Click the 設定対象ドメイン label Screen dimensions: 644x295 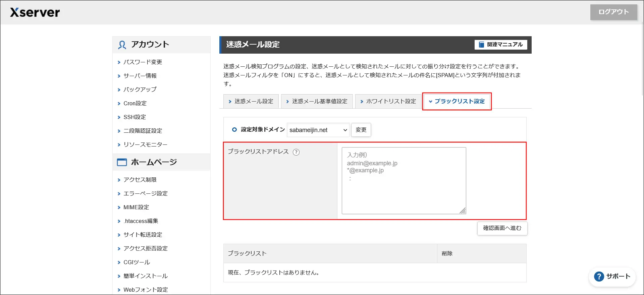point(263,129)
